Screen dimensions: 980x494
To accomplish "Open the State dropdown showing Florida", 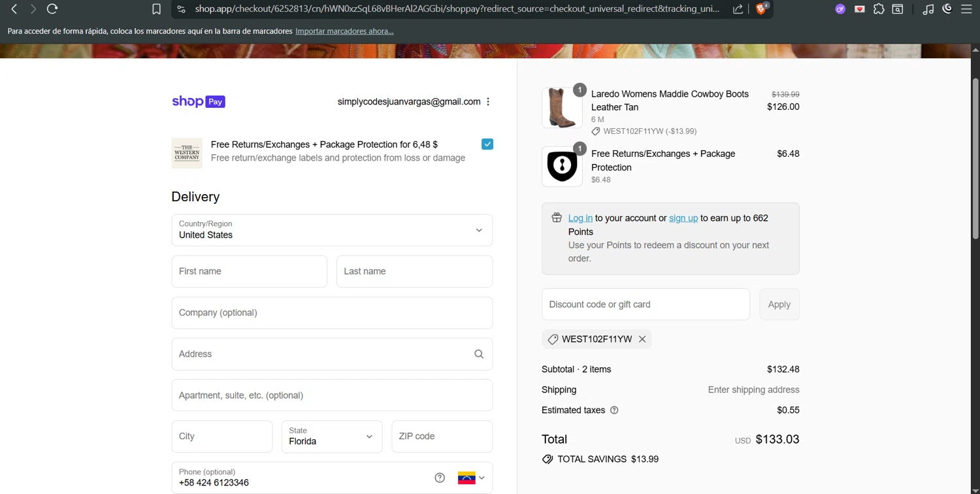I will pos(332,436).
